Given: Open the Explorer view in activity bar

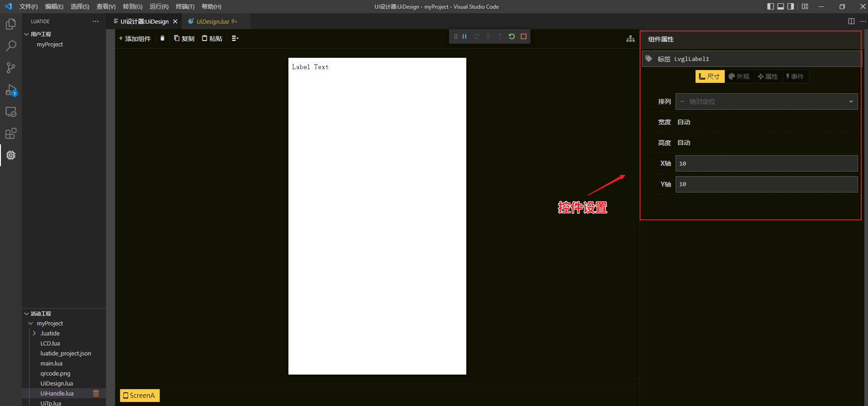Looking at the screenshot, I should coord(10,24).
